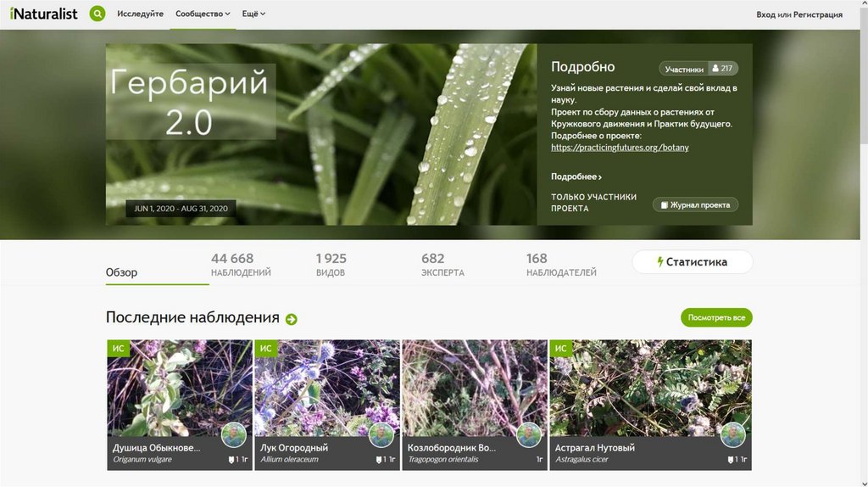The image size is (868, 487).
Task: Click ИС badge on Астрагал Нутовый card
Action: coord(561,349)
